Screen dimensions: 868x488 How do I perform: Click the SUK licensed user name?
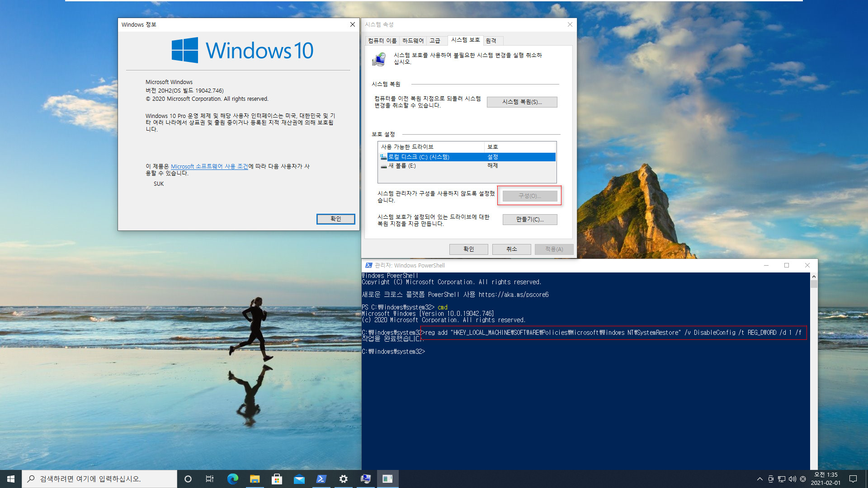tap(159, 184)
